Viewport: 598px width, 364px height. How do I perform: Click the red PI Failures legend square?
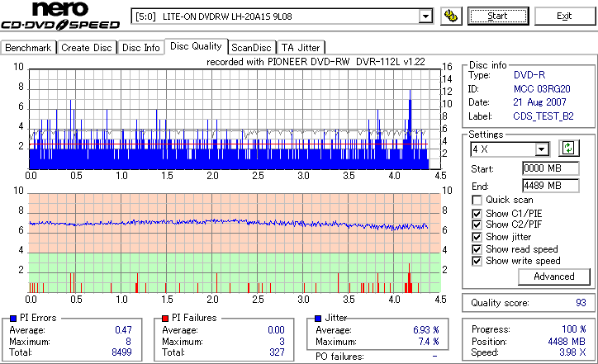click(x=165, y=319)
